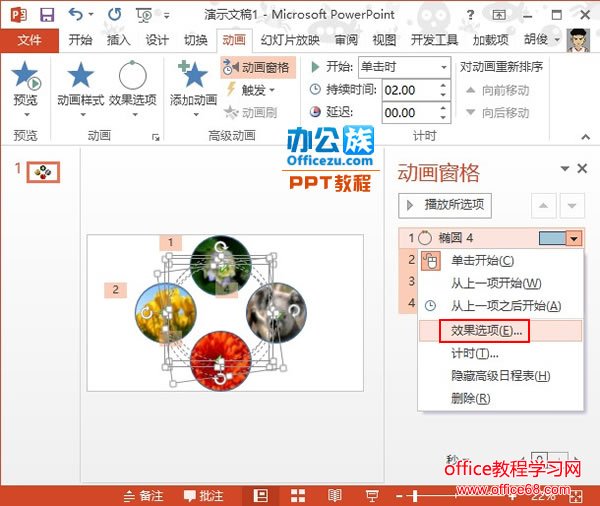Viewport: 600px width, 506px height.
Task: Start slideshow from beginning via its toolbar icon
Action: (144, 15)
